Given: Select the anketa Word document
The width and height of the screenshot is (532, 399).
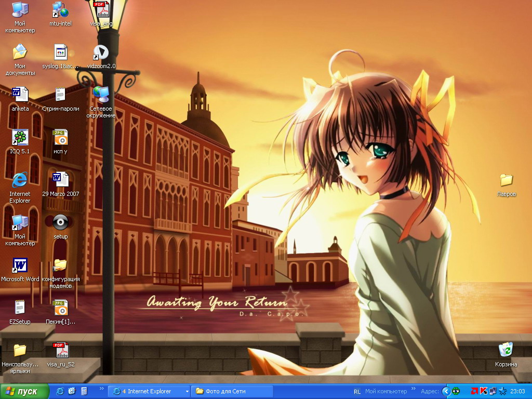Looking at the screenshot, I should click(20, 99).
